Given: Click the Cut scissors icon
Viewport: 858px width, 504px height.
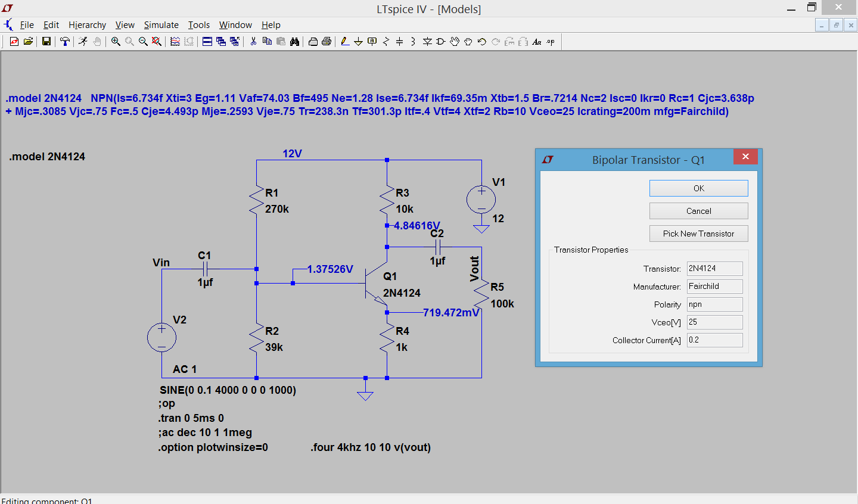Looking at the screenshot, I should point(253,42).
